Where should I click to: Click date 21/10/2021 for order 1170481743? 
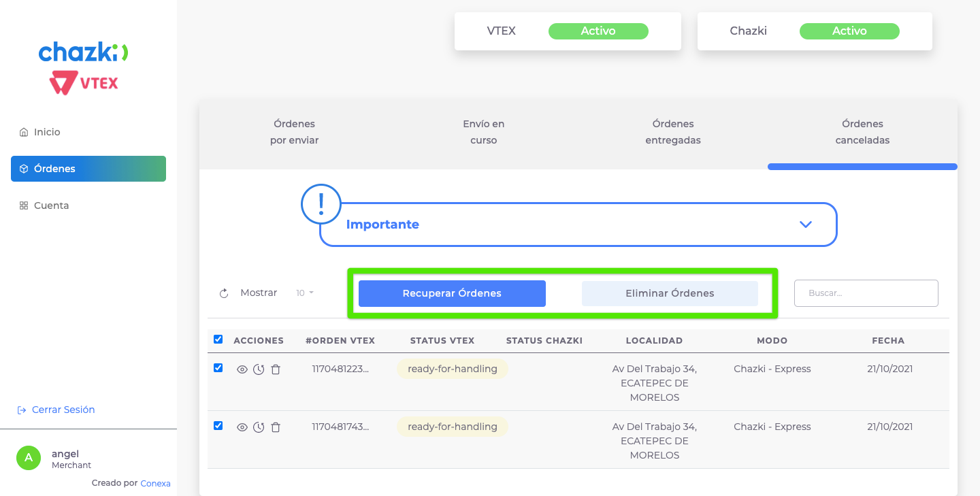[x=890, y=427]
